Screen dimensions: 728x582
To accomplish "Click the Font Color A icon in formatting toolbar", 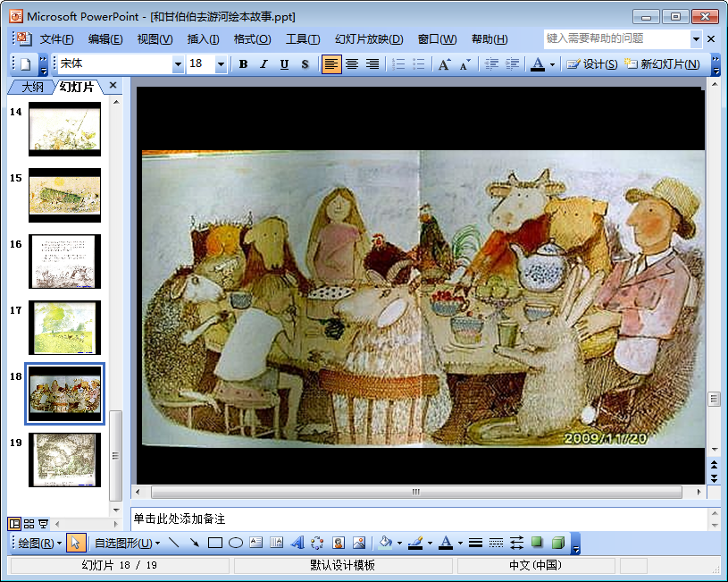I will point(538,64).
